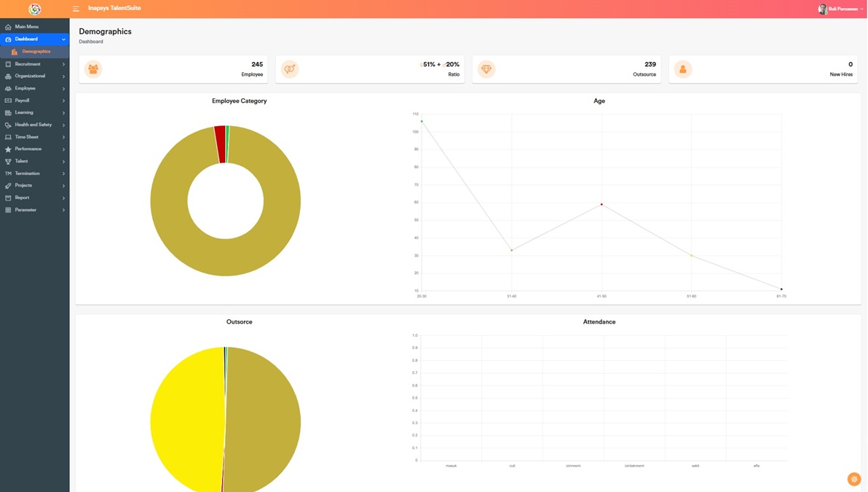Click the Performance star icon

click(x=8, y=149)
